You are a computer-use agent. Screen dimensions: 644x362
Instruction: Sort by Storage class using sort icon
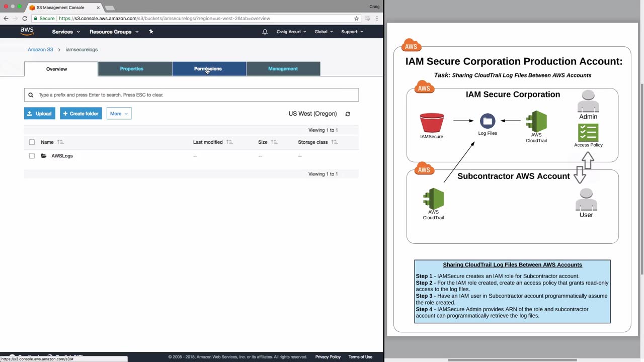(x=335, y=142)
